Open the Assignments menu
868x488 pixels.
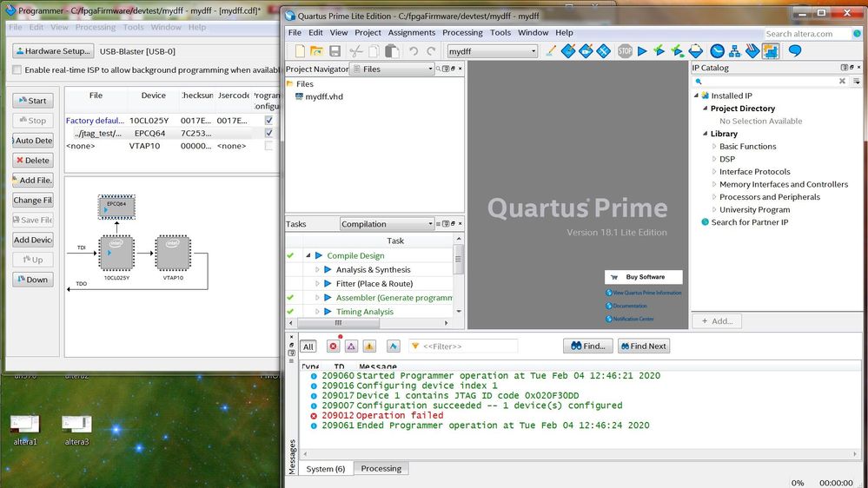(411, 33)
